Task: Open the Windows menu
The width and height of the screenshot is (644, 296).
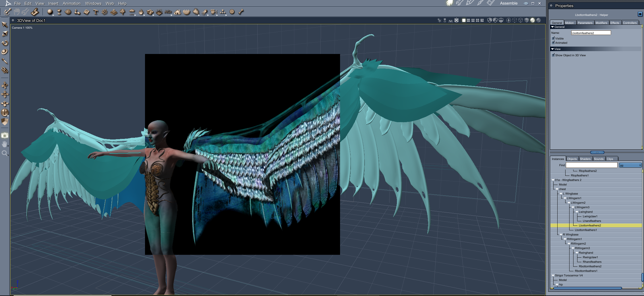Action: (x=93, y=3)
